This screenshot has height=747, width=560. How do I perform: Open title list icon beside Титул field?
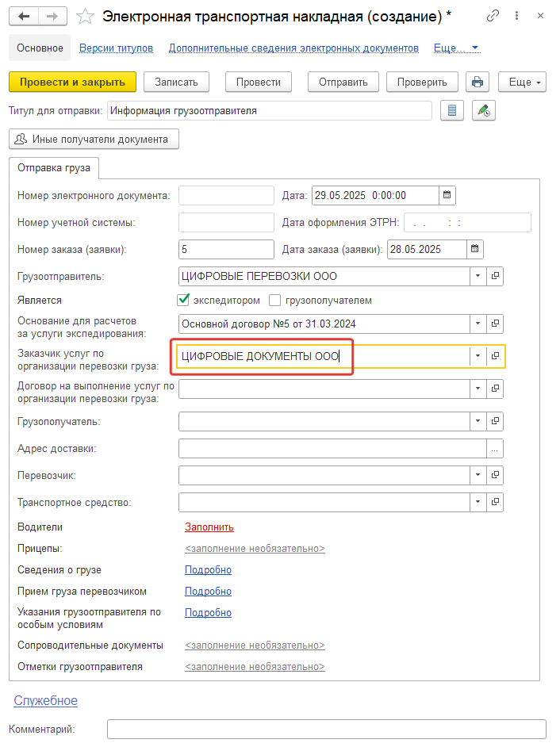click(452, 110)
